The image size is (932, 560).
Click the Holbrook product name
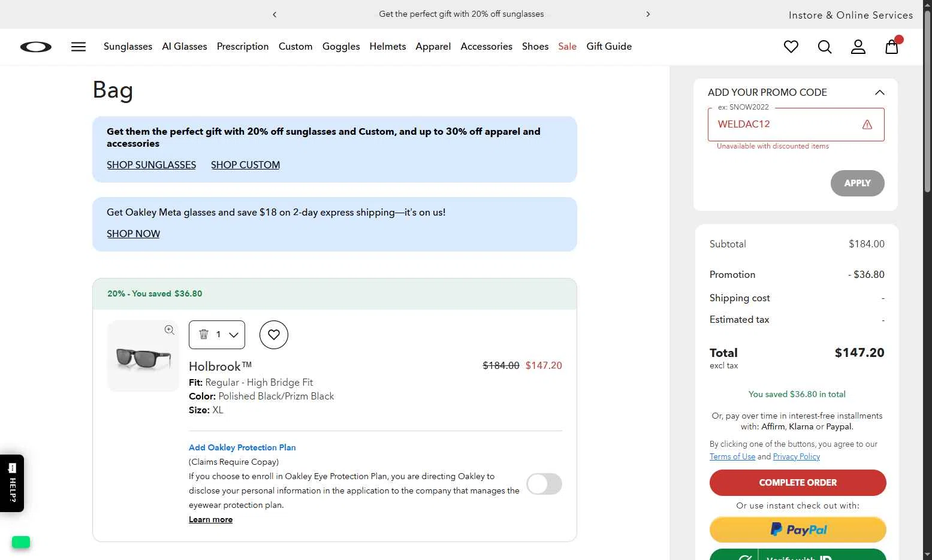pos(220,366)
